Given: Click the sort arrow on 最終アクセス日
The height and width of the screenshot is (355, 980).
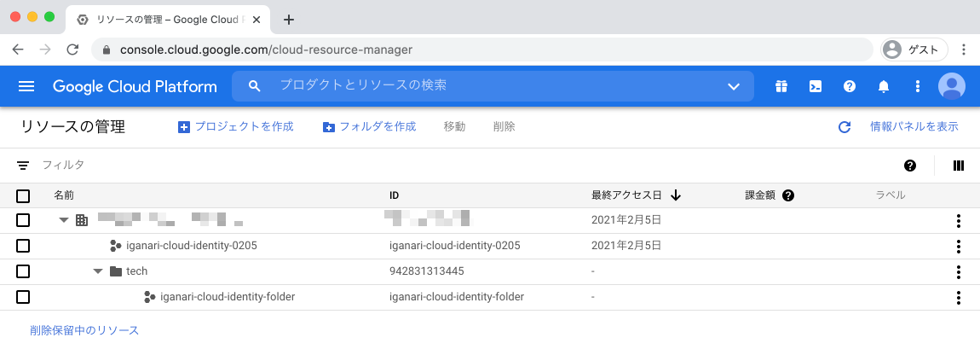Looking at the screenshot, I should coord(676,195).
